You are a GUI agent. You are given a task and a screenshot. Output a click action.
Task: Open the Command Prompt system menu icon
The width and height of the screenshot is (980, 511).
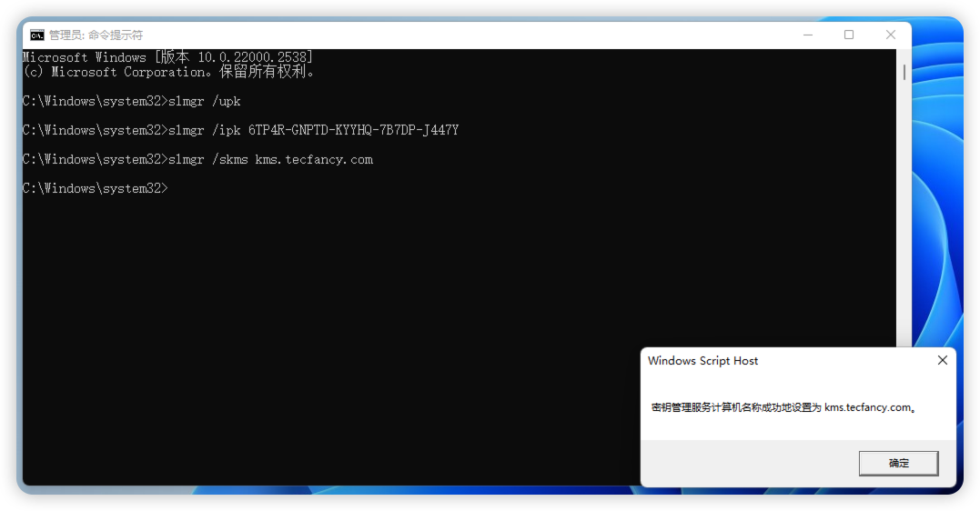click(37, 35)
